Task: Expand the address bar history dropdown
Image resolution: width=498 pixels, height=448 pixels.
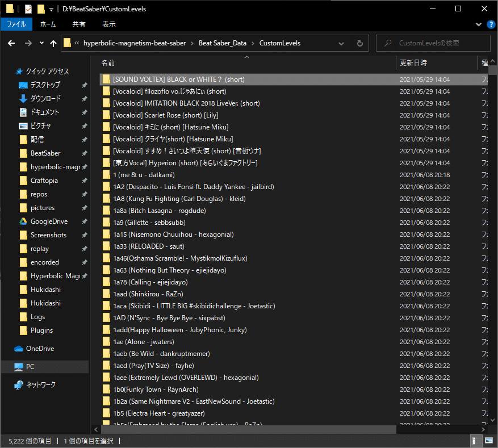Action: [x=341, y=43]
